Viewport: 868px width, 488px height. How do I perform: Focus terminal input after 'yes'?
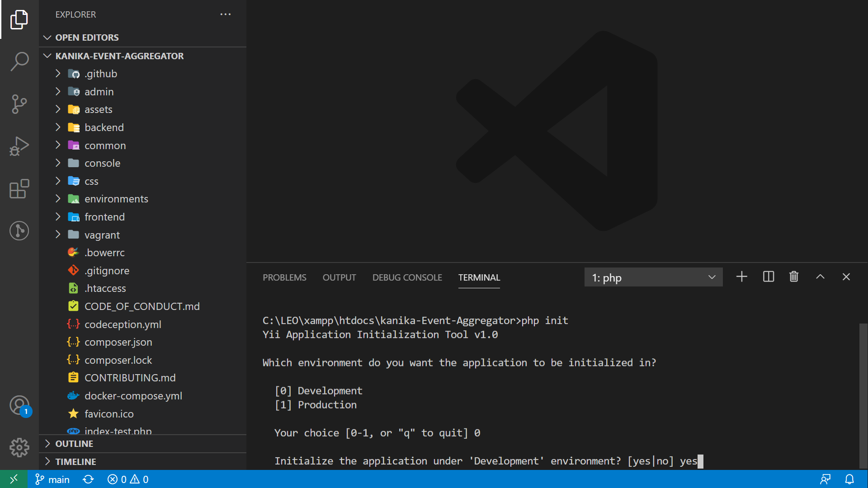(x=700, y=461)
